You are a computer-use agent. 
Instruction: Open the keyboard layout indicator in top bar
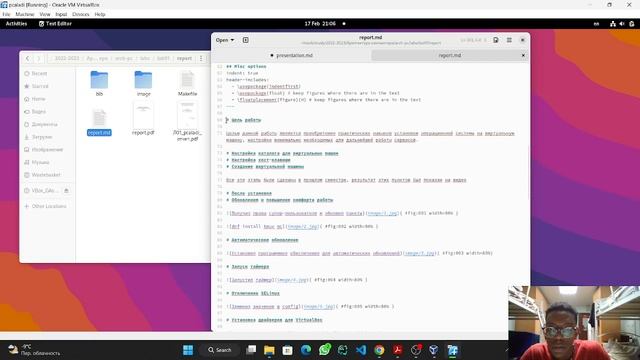tap(596, 24)
